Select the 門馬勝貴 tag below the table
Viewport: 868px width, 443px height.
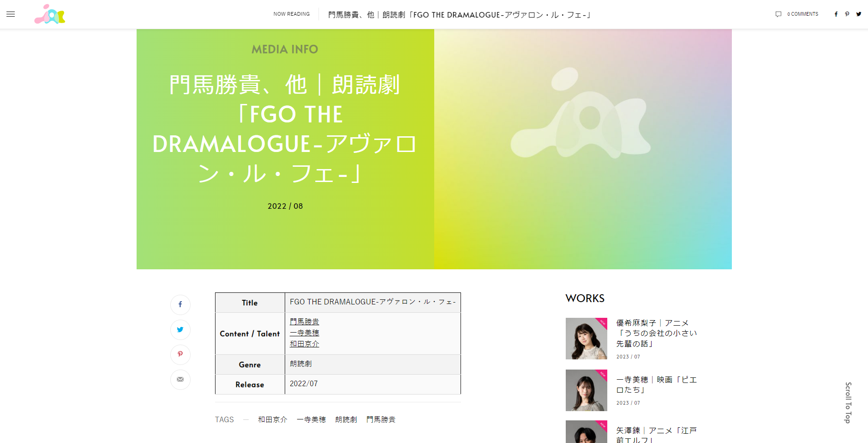pos(381,419)
